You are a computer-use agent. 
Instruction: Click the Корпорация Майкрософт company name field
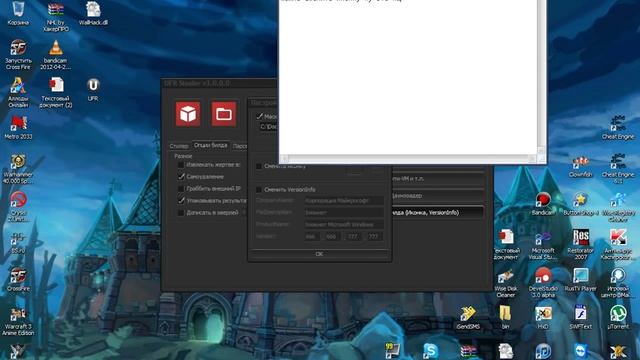point(344,200)
